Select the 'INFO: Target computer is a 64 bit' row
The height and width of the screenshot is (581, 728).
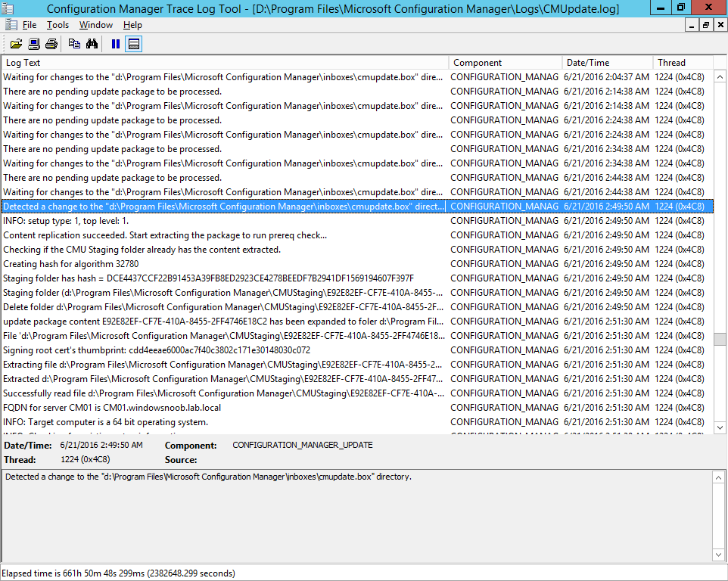[357, 422]
